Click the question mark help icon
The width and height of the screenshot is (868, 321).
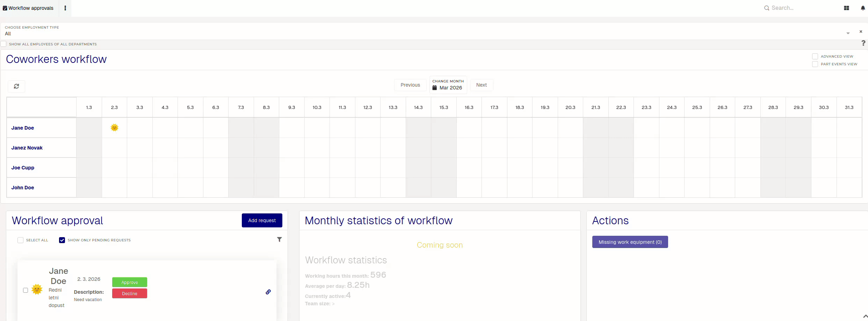tap(863, 43)
